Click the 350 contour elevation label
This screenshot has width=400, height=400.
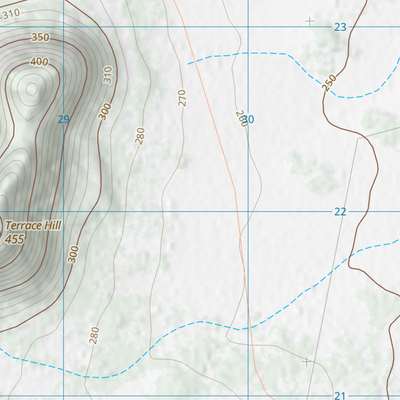40,37
